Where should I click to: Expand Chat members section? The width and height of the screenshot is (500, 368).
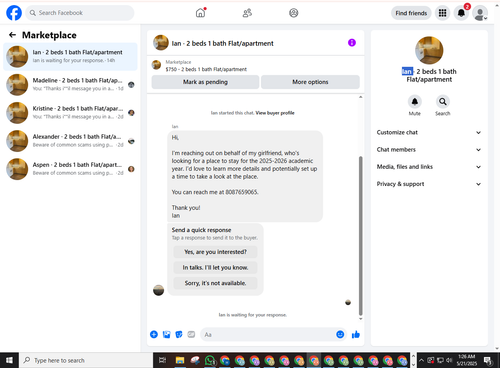click(x=429, y=150)
